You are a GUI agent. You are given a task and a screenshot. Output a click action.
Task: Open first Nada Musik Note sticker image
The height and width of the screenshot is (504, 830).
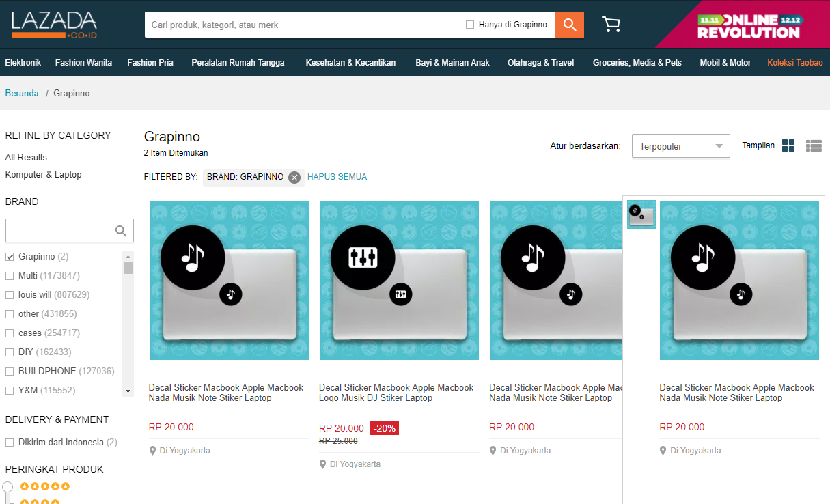[229, 280]
